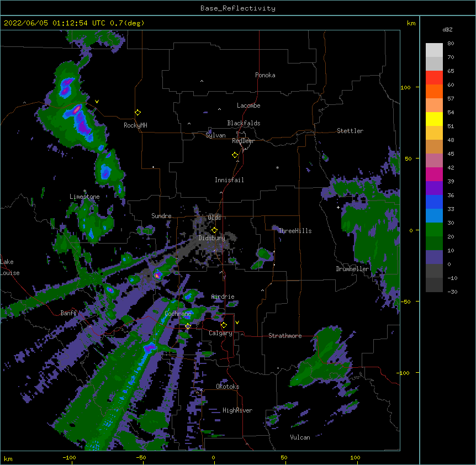Image resolution: width=476 pixels, height=465 pixels.
Task: Click the km label at the bottom left
Action: [8, 458]
